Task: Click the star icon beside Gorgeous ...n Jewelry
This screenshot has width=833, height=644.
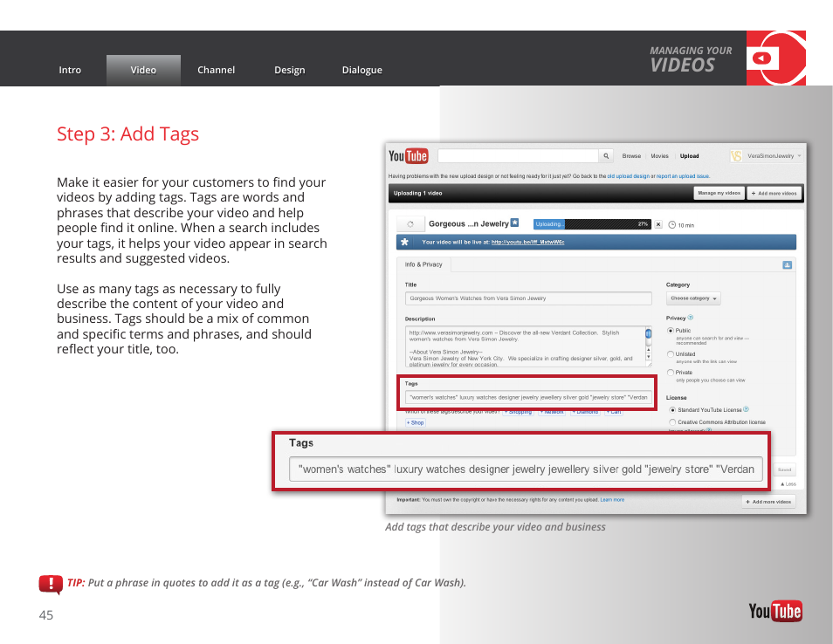Action: click(x=515, y=223)
